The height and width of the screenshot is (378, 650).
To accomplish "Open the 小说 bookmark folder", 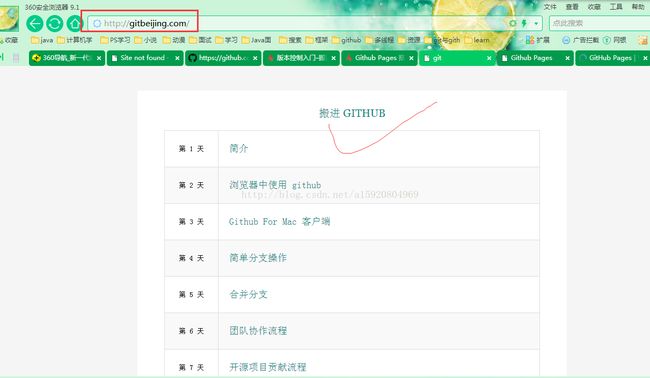I will (x=146, y=40).
